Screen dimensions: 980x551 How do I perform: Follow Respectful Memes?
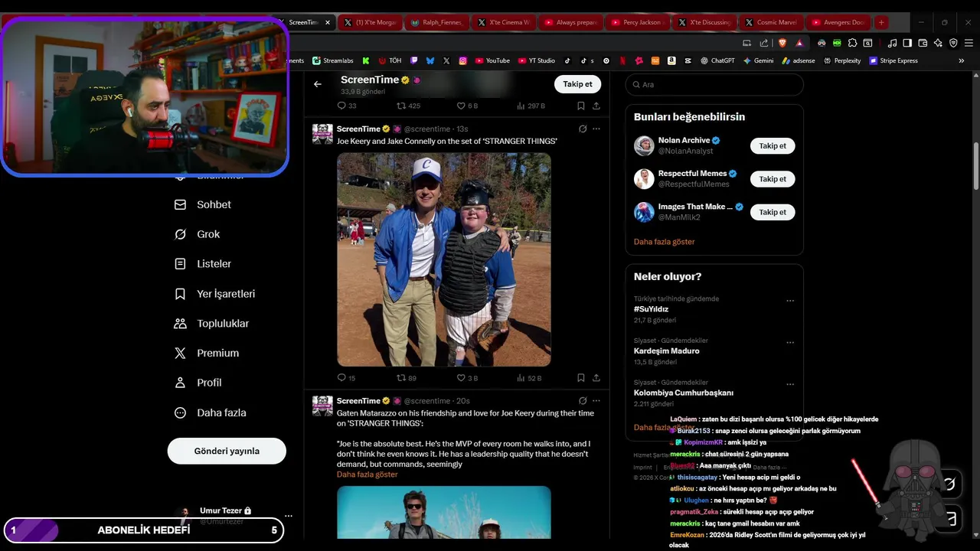(773, 179)
